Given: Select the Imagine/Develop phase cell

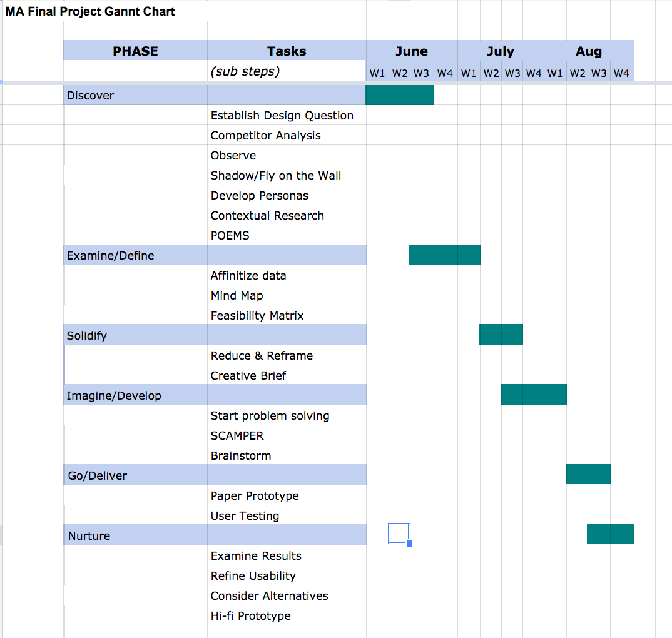Looking at the screenshot, I should tap(135, 395).
